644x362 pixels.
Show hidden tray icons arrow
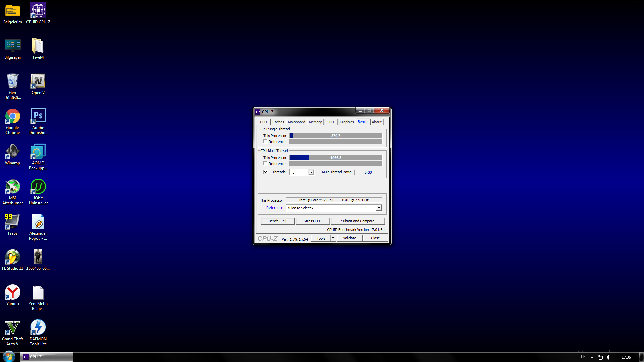592,357
